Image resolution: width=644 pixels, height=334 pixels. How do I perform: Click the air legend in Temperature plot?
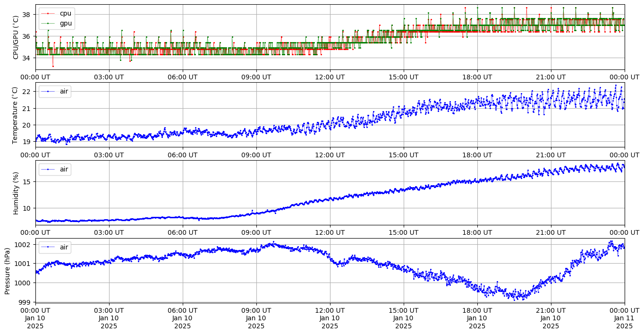[55, 91]
